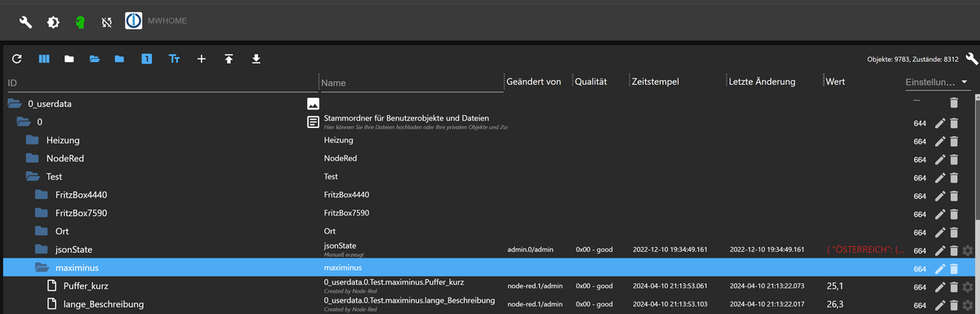
Task: Edit the FritzBox4440 object
Action: point(939,196)
